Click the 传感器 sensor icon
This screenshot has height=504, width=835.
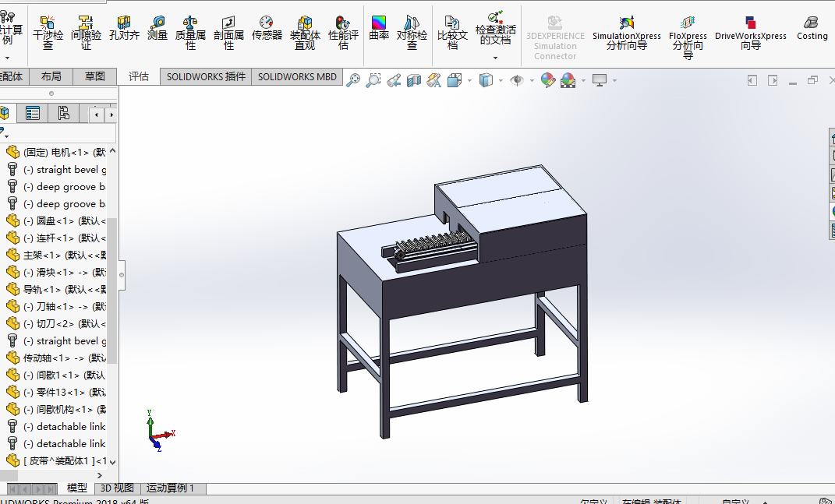267,29
